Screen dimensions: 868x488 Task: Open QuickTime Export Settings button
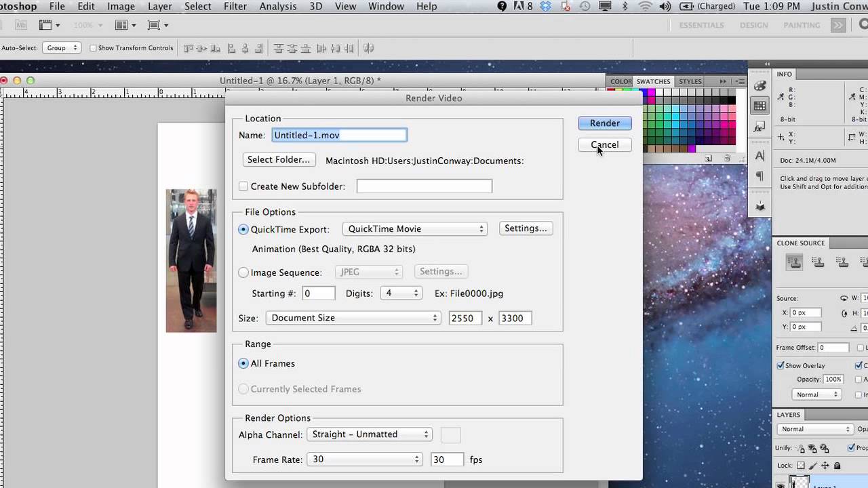click(x=526, y=228)
